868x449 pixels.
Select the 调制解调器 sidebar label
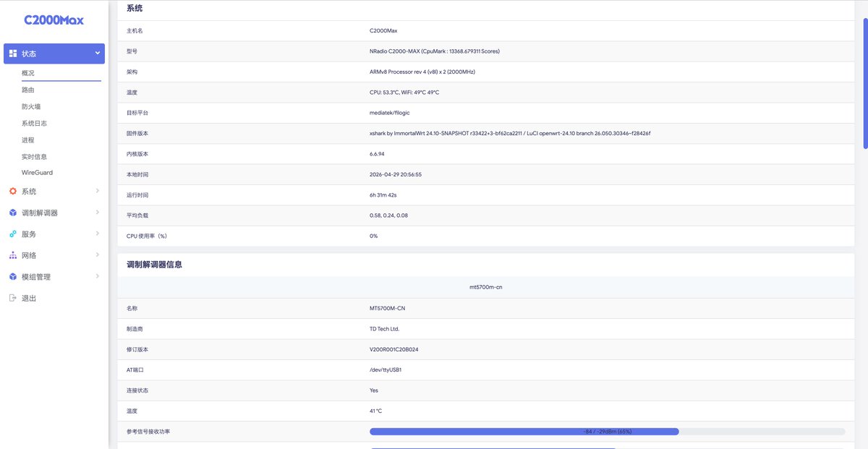40,213
